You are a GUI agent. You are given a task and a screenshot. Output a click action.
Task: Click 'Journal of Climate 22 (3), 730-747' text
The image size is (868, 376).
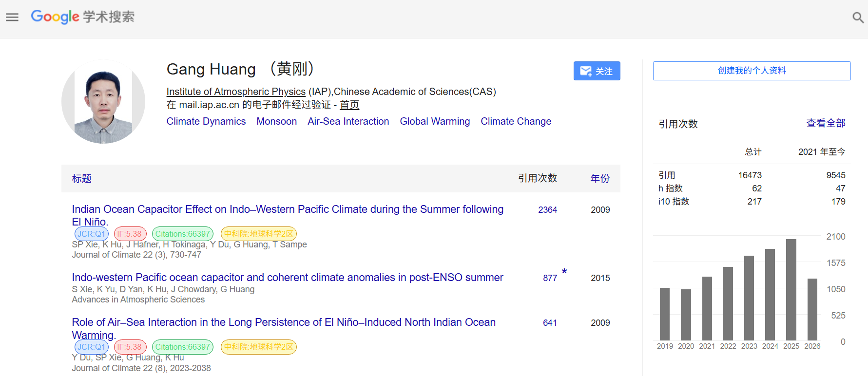(136, 255)
